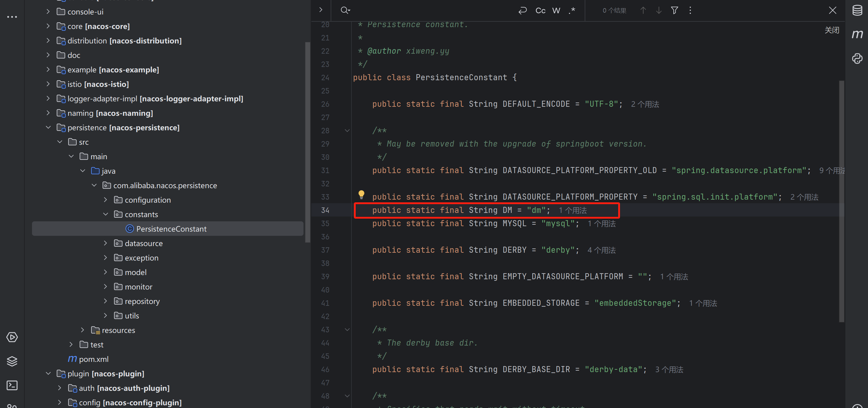Toggle Words search option
The width and height of the screenshot is (868, 408).
pos(556,11)
